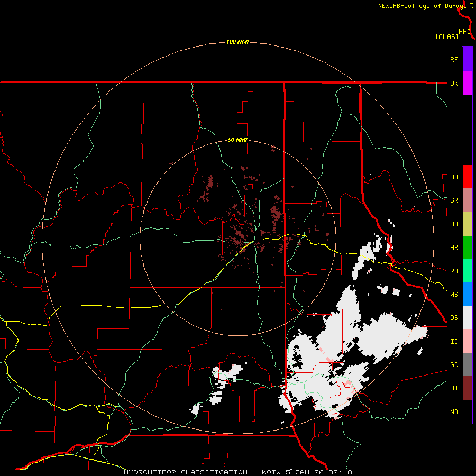The image size is (476, 476).
Task: Click the GR legend label
Action: click(x=454, y=200)
